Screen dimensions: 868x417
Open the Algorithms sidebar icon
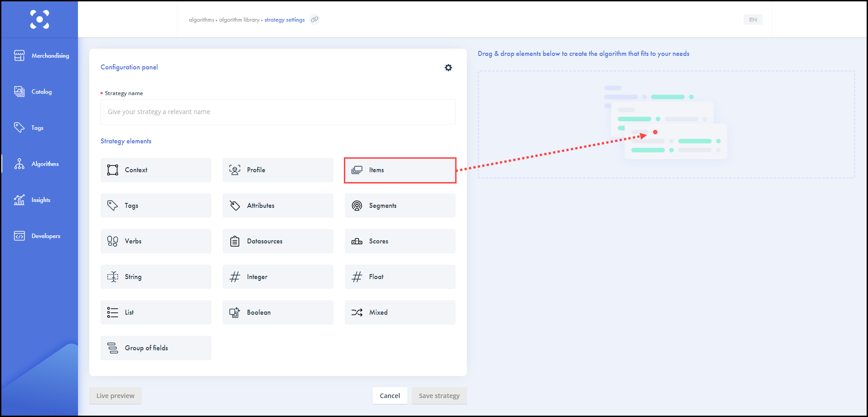[x=19, y=164]
